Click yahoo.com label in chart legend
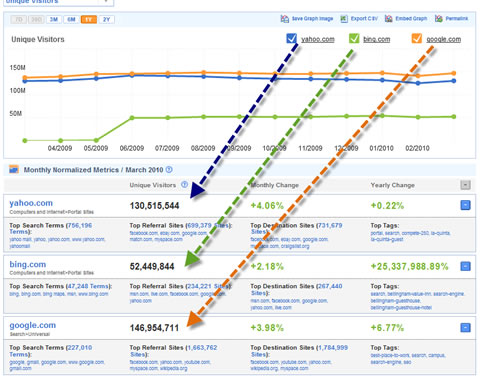480x388 pixels. pos(318,39)
